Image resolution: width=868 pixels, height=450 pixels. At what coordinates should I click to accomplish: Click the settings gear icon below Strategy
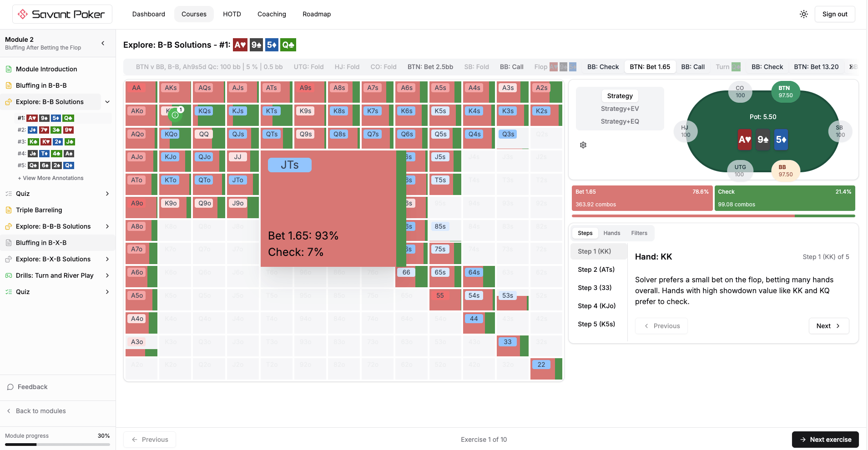pos(583,145)
